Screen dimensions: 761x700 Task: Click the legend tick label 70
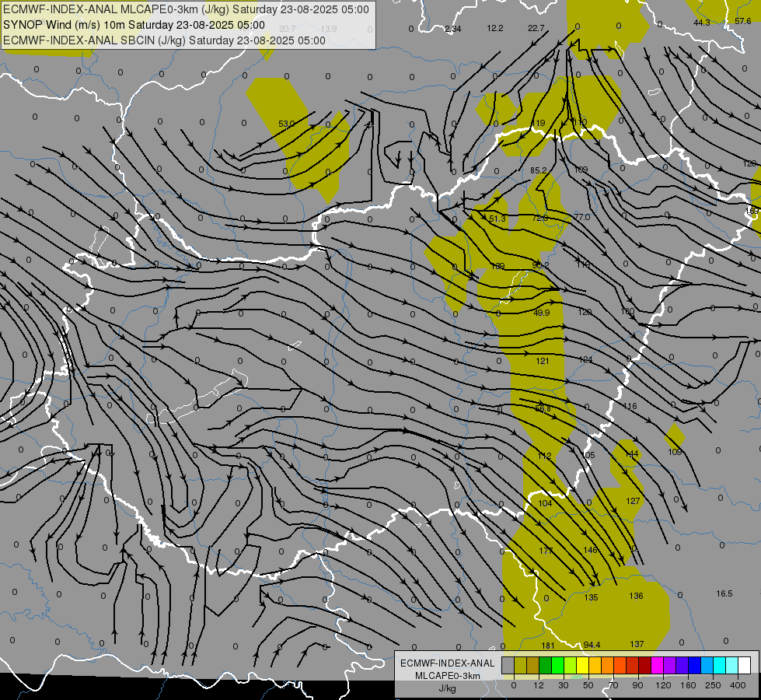(613, 685)
